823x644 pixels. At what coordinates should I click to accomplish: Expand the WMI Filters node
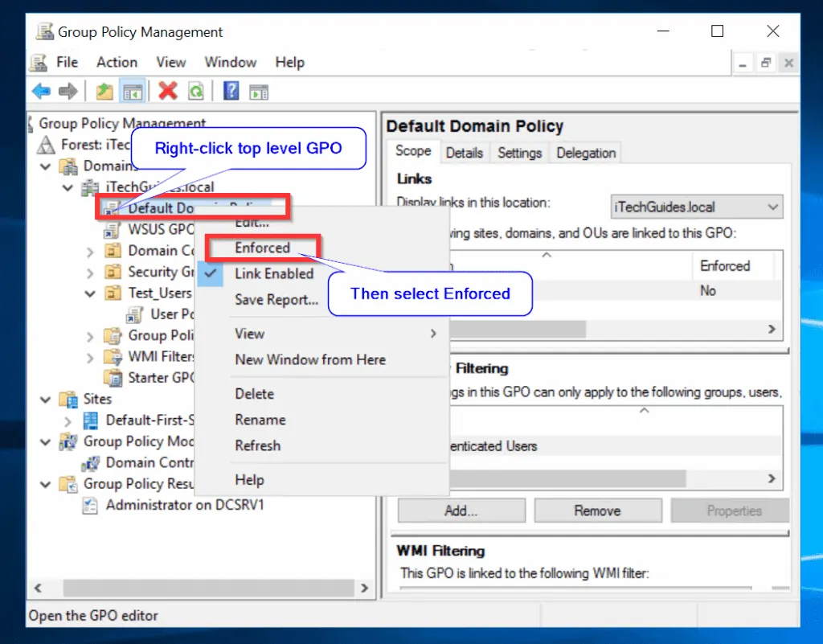90,358
